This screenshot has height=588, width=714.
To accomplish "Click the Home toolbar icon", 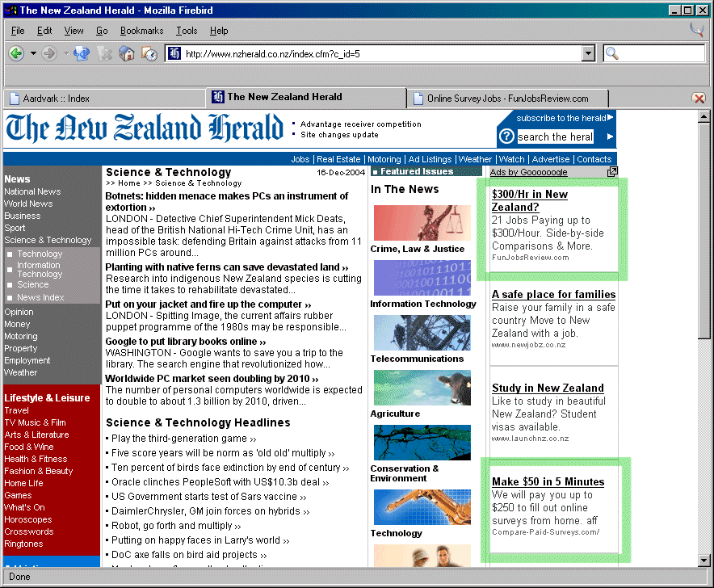I will click(127, 53).
